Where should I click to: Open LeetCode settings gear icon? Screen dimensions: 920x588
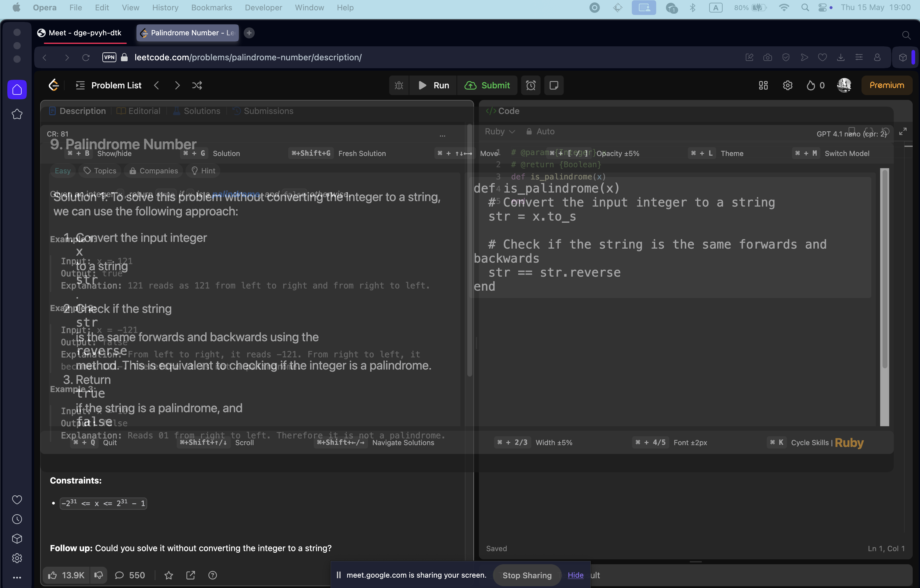click(x=787, y=85)
